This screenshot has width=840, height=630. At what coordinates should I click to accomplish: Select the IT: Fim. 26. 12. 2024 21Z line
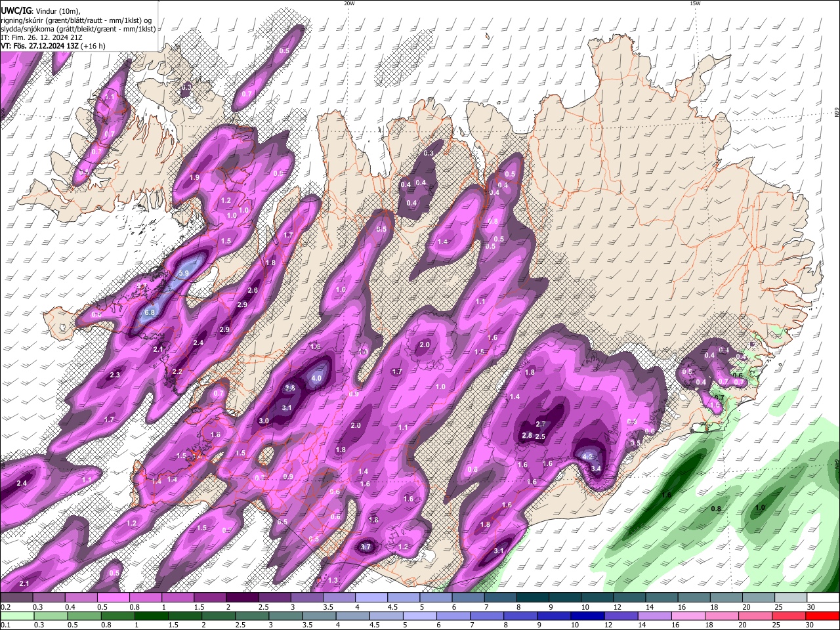coord(41,37)
